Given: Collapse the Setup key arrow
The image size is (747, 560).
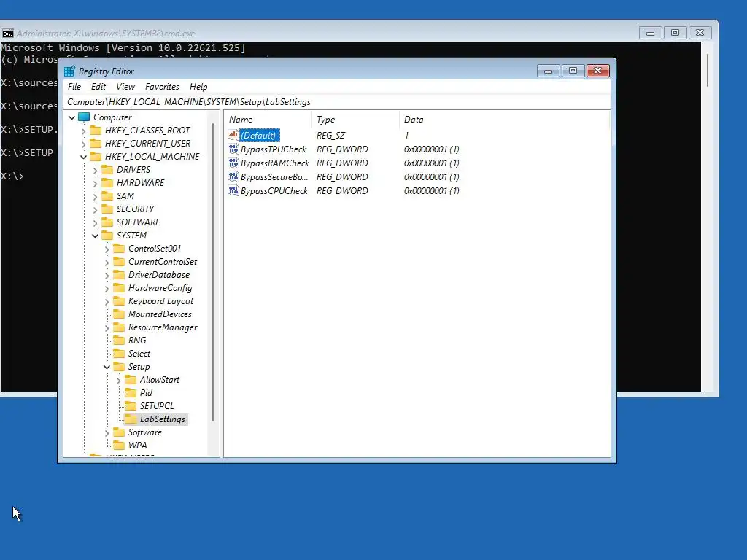Looking at the screenshot, I should tap(107, 367).
